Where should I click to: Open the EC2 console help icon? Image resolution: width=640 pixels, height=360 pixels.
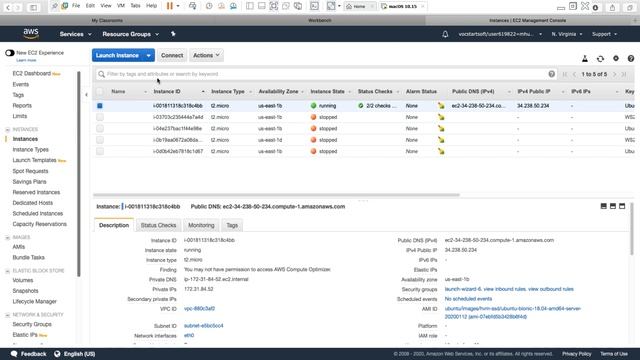(631, 59)
